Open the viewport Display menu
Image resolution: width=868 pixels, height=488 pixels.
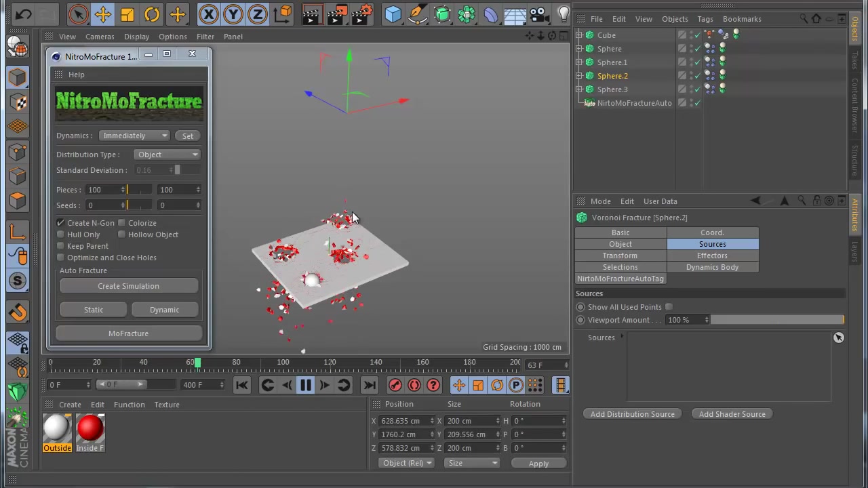click(x=136, y=37)
